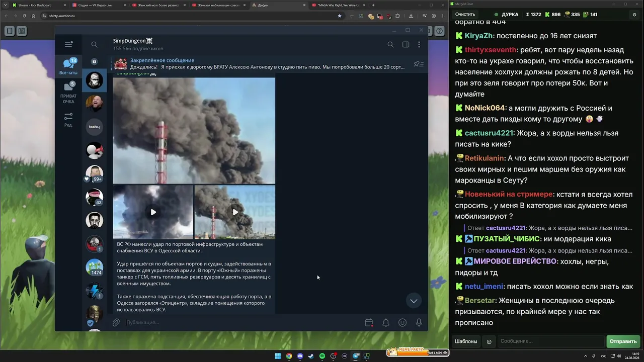Open the chat with 42 unread messages
This screenshot has width=644, height=362.
click(94, 197)
